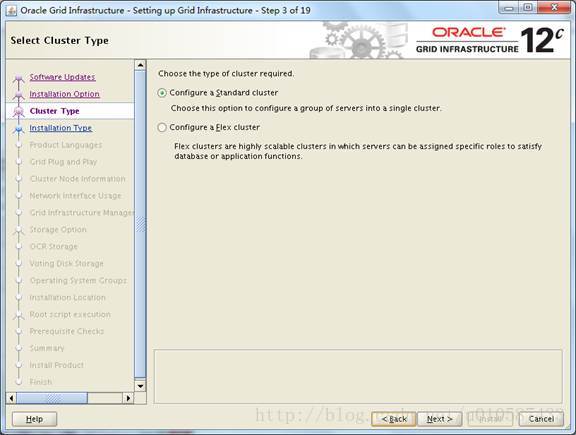Click the Operating System Groups step text
The height and width of the screenshot is (435, 576).
[78, 281]
